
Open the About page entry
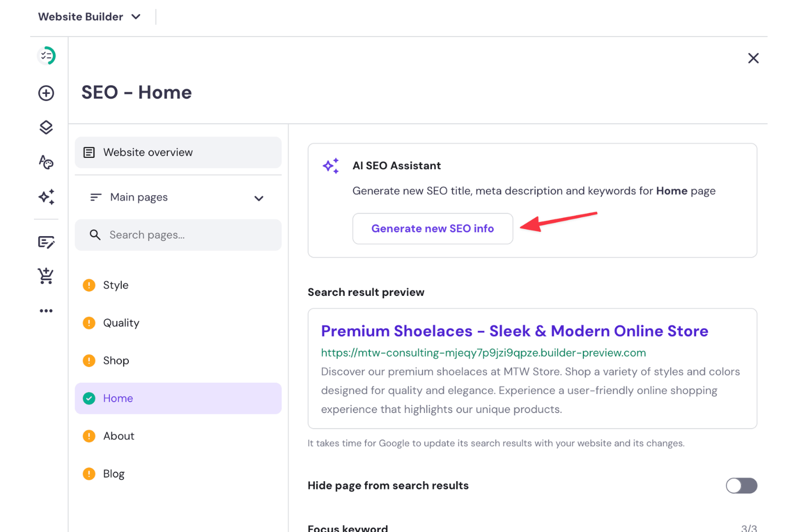click(x=119, y=436)
